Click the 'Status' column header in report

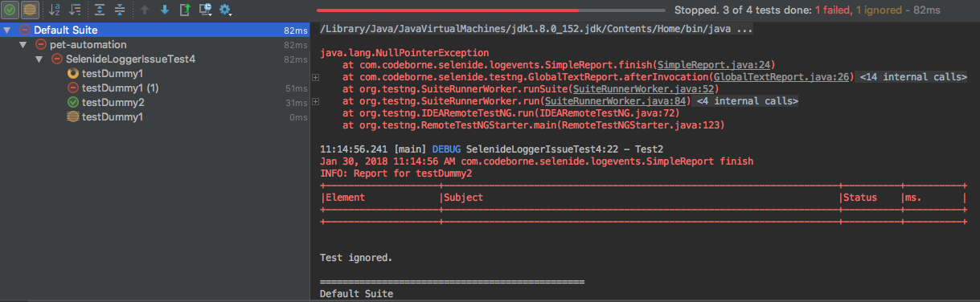[859, 198]
